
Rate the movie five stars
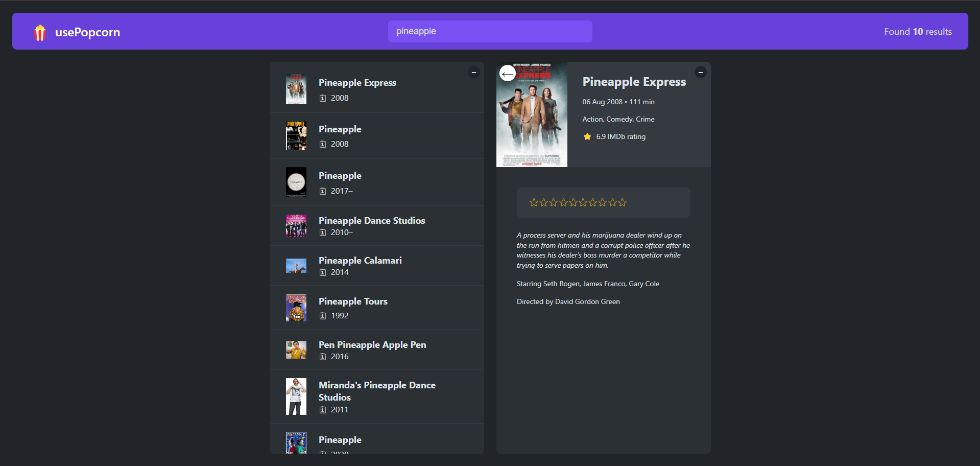click(x=573, y=202)
